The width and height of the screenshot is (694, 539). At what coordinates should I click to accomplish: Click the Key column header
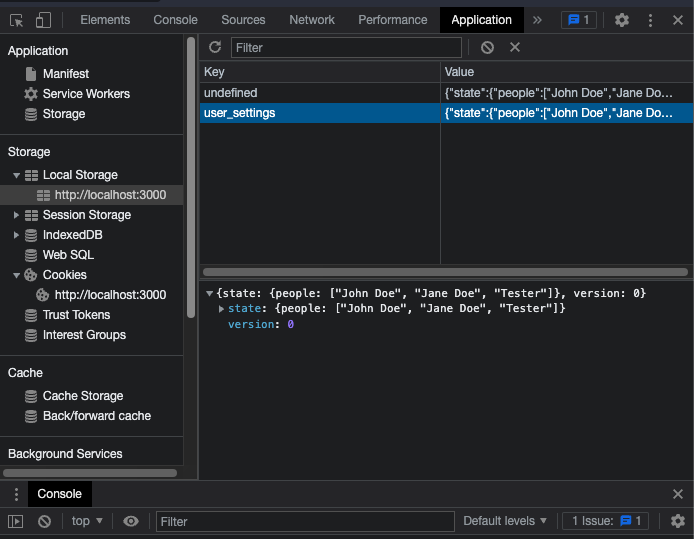click(320, 72)
